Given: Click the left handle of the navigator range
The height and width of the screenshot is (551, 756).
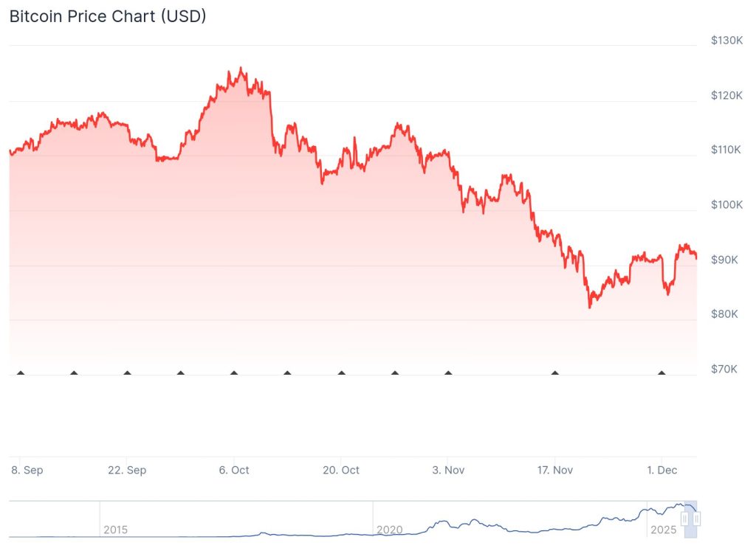Looking at the screenshot, I should [684, 519].
